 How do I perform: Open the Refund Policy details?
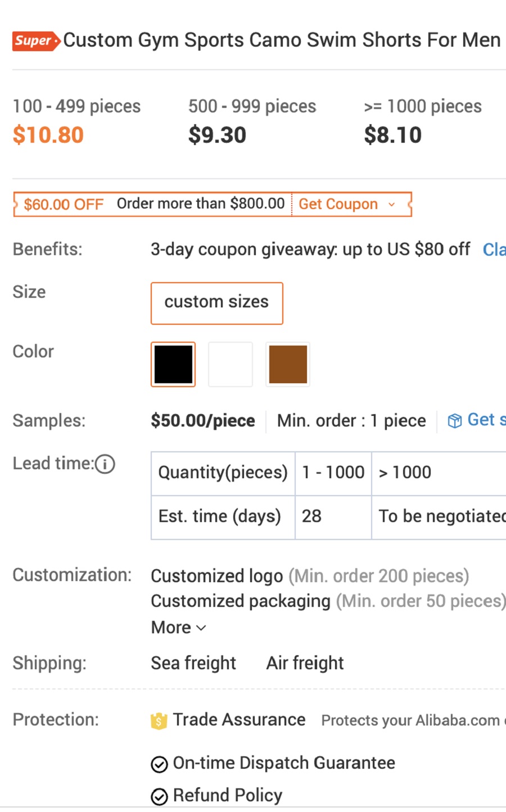coord(227,796)
